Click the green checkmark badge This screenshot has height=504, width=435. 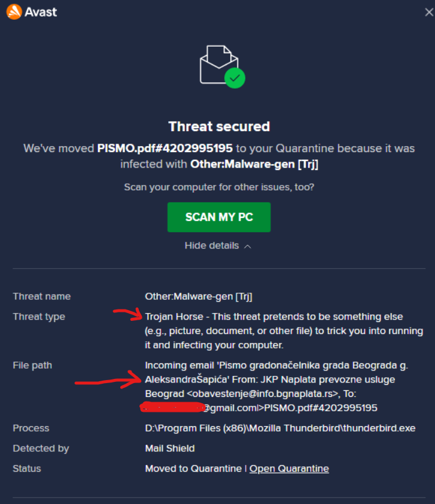235,78
